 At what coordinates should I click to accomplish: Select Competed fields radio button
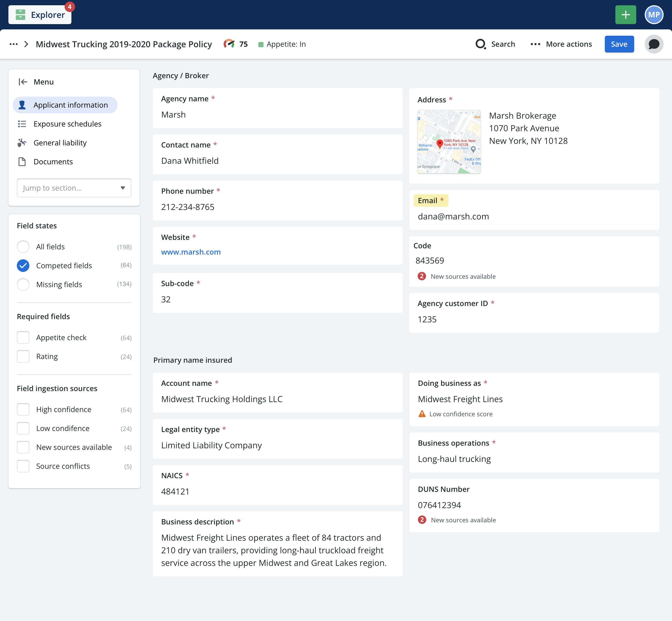tap(23, 265)
